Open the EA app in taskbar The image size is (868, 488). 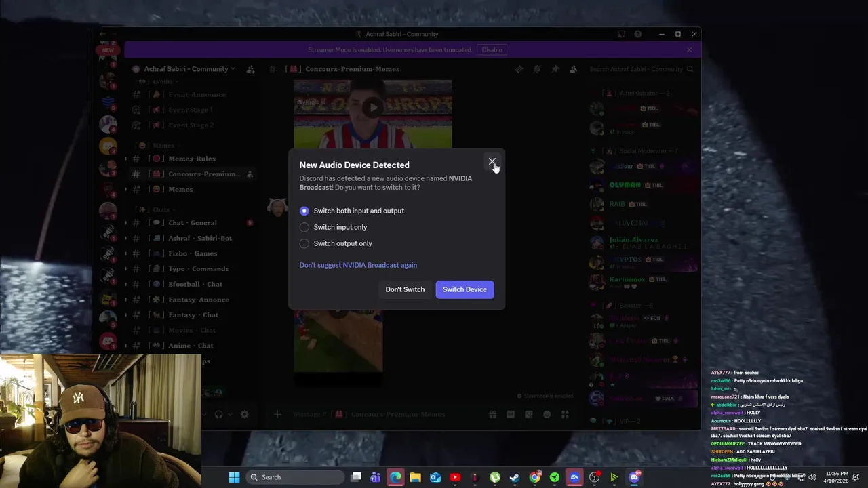pyautogui.click(x=575, y=477)
